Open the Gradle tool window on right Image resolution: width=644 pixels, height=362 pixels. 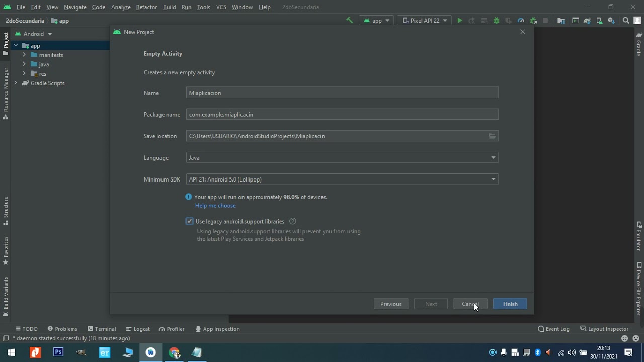[x=639, y=44]
